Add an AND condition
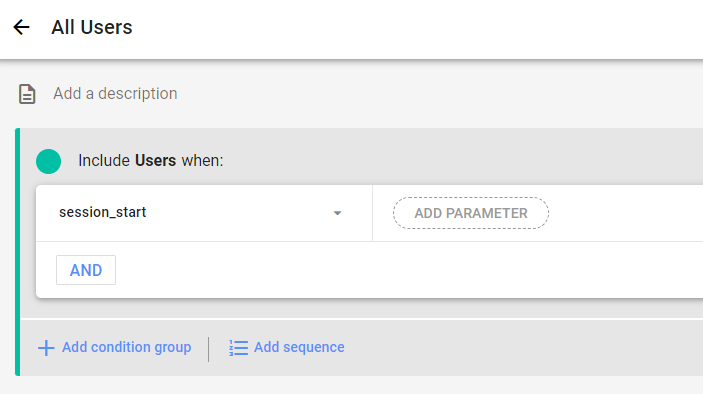 (86, 270)
